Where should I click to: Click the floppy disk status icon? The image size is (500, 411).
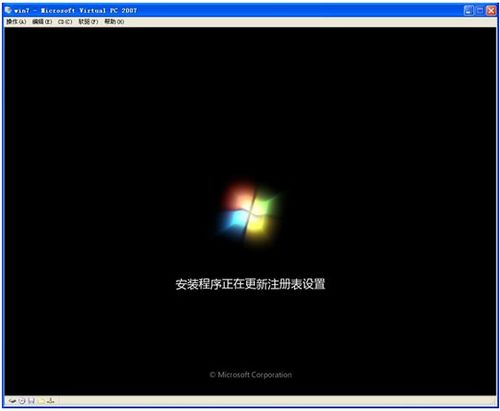[x=31, y=401]
